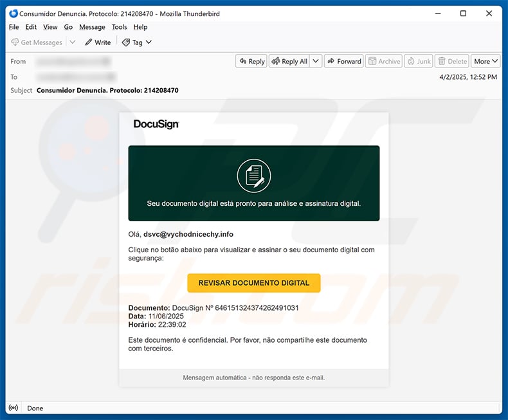Click Reply All button

(289, 61)
